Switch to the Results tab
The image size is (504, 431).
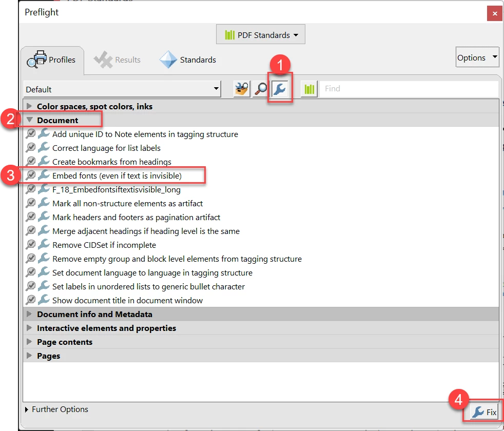(118, 60)
